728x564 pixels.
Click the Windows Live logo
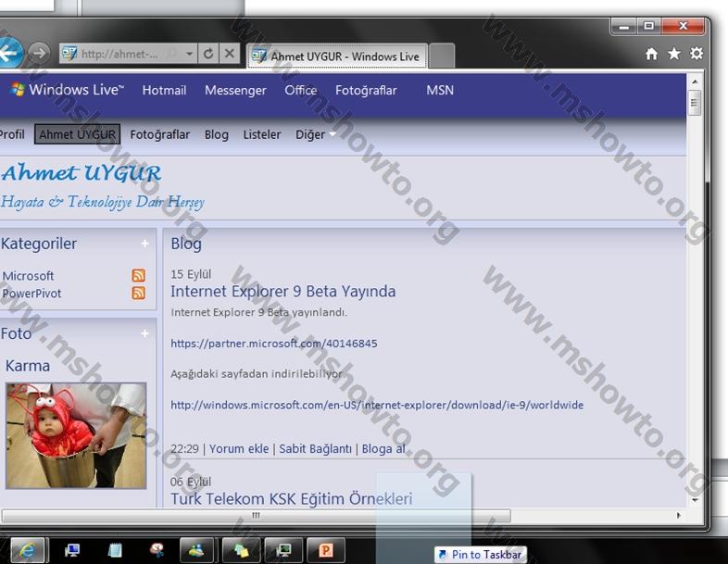68,89
